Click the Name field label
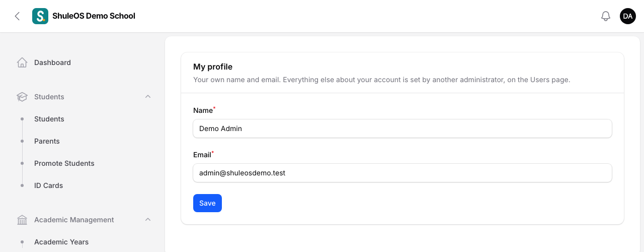 203,110
